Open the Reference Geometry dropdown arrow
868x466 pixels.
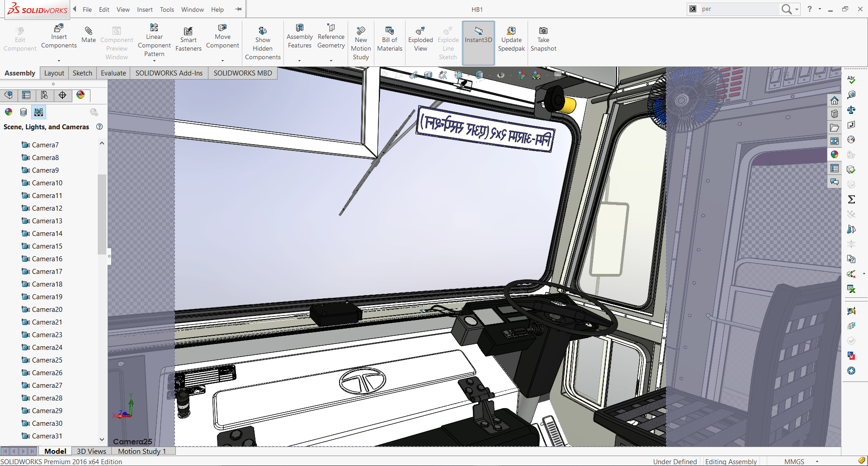[x=331, y=61]
